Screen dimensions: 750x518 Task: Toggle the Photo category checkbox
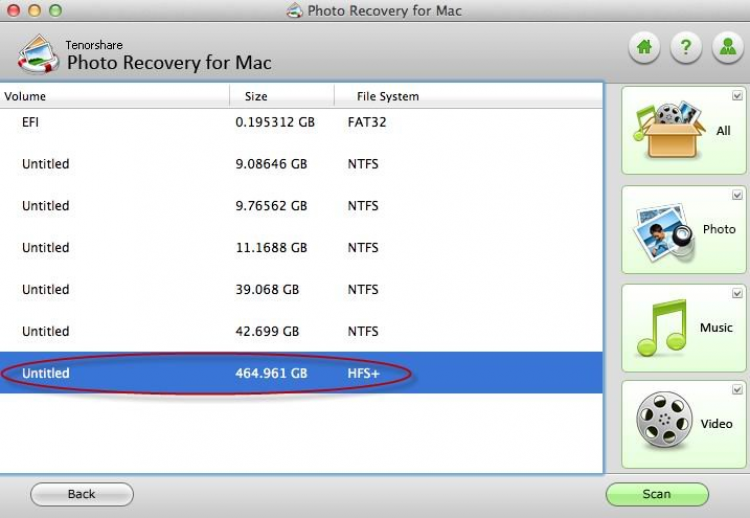click(x=737, y=195)
